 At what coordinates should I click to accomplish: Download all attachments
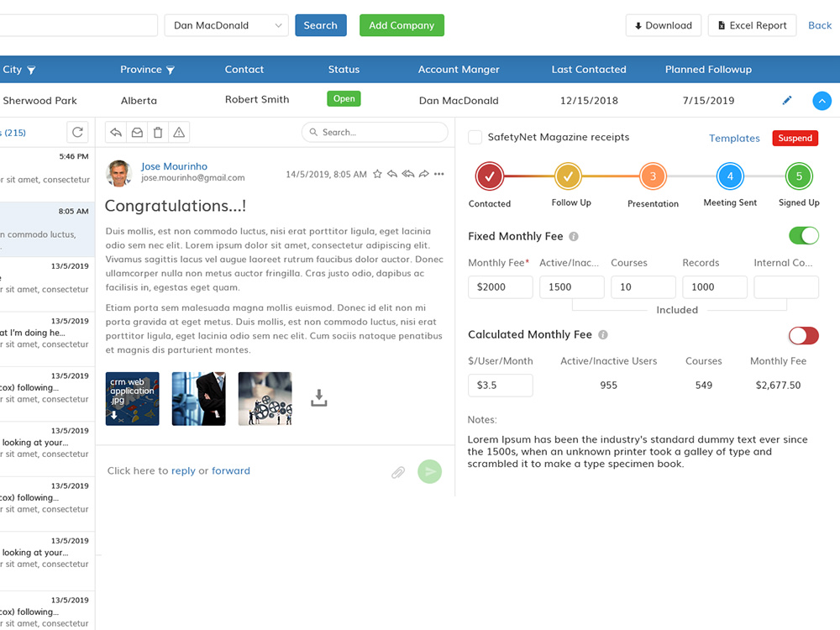[318, 398]
